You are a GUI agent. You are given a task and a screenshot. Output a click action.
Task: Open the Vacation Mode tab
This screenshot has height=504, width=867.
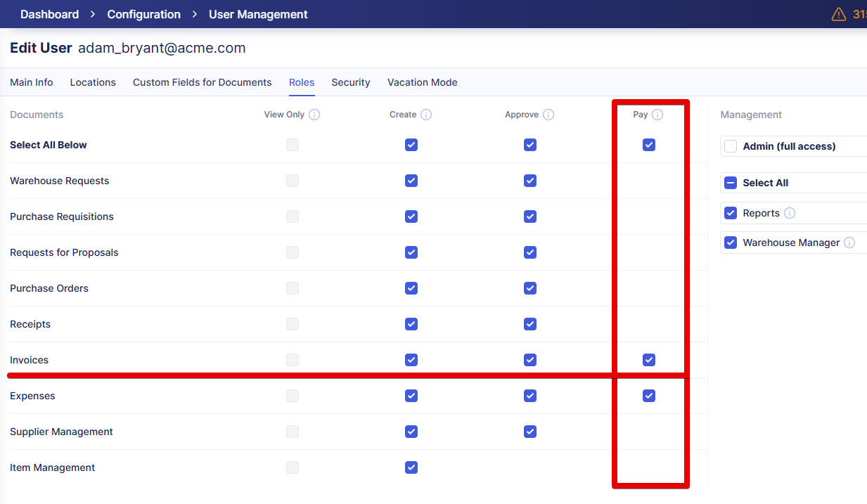tap(422, 82)
